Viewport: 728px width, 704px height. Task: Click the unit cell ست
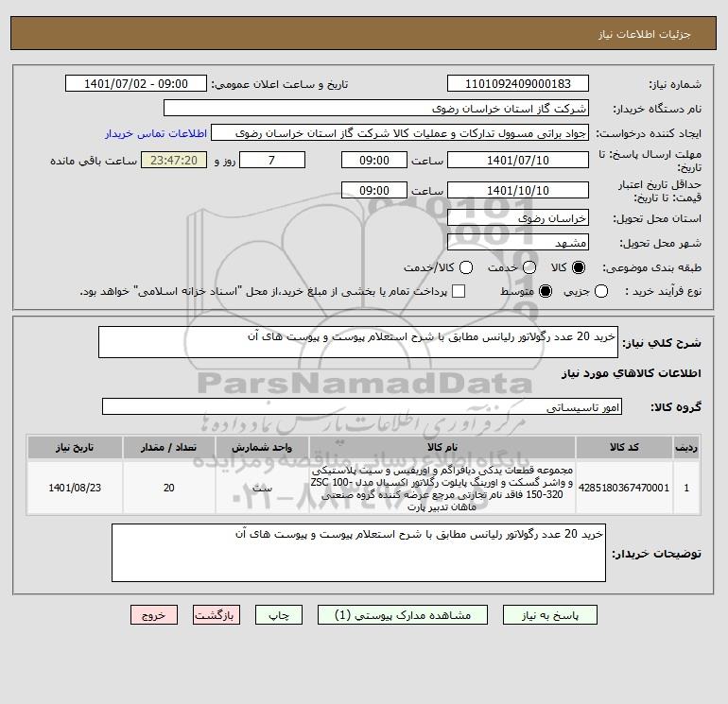click(262, 489)
